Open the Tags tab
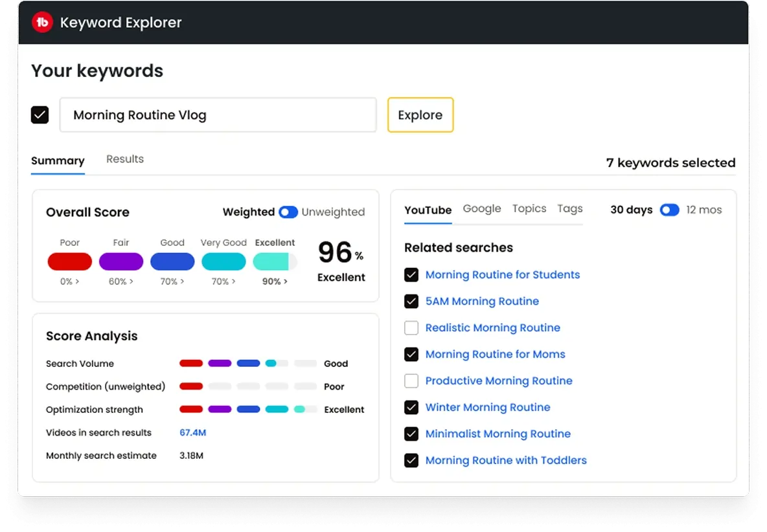Image resolution: width=767 pixels, height=532 pixels. click(x=569, y=208)
